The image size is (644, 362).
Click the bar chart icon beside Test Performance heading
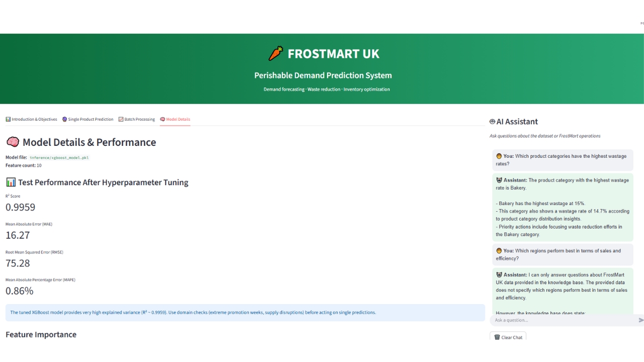coord(11,182)
